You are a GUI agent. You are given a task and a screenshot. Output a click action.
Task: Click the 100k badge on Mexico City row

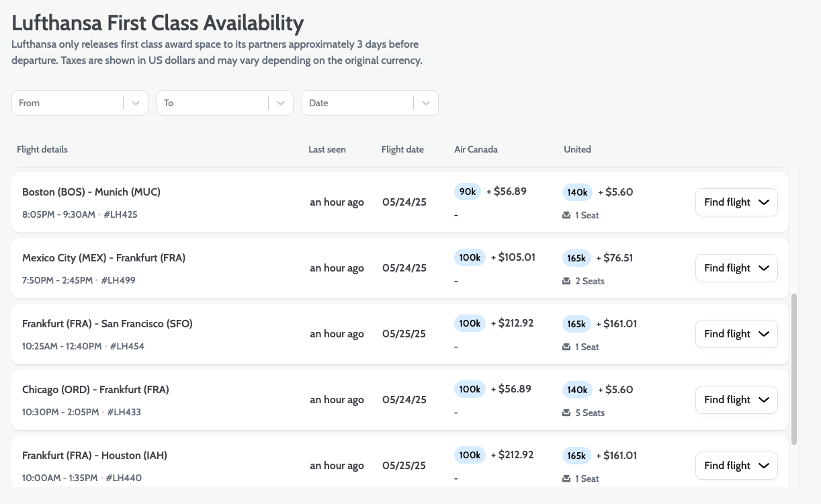[469, 257]
